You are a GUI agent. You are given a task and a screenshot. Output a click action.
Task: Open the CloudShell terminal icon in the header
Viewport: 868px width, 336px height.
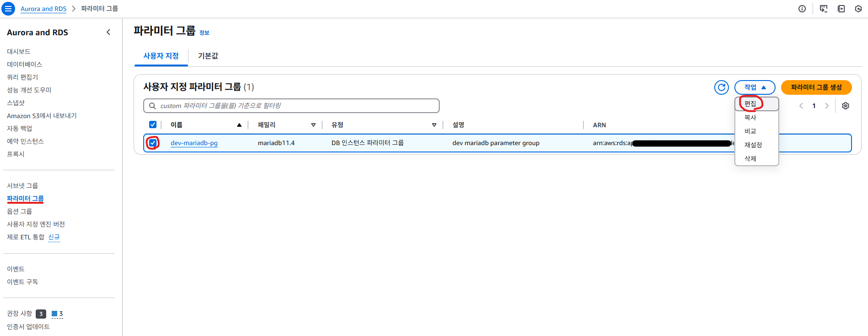point(824,9)
